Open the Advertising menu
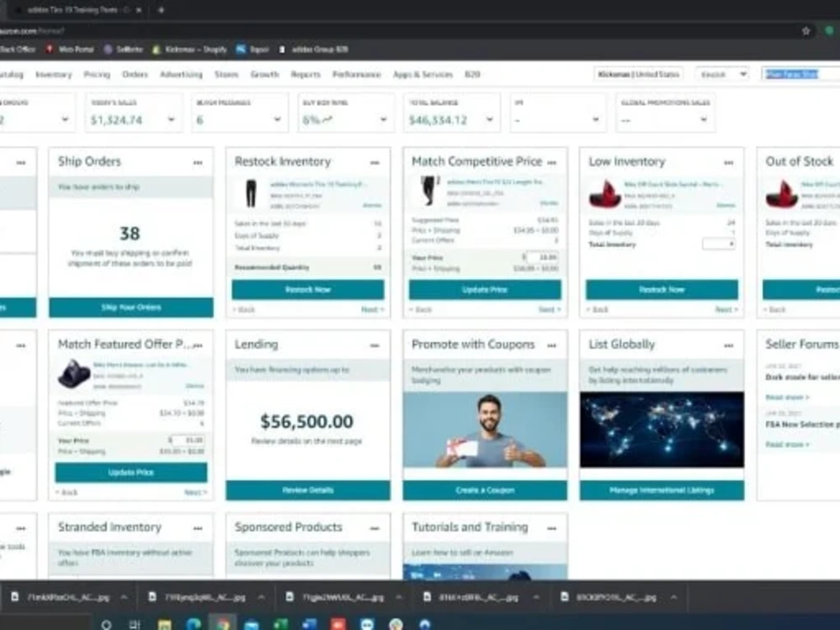The height and width of the screenshot is (630, 840). tap(181, 75)
